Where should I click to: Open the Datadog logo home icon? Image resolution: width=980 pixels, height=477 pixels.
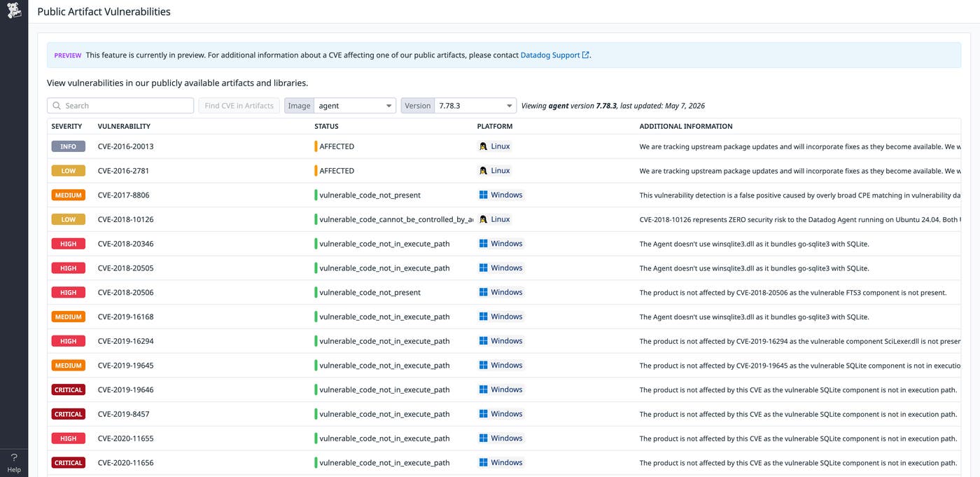pos(14,11)
